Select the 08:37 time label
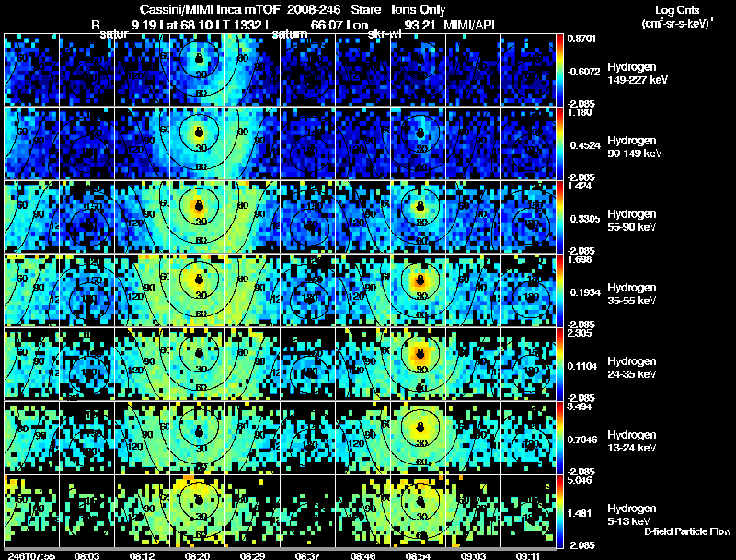The height and width of the screenshot is (560, 736). [307, 555]
